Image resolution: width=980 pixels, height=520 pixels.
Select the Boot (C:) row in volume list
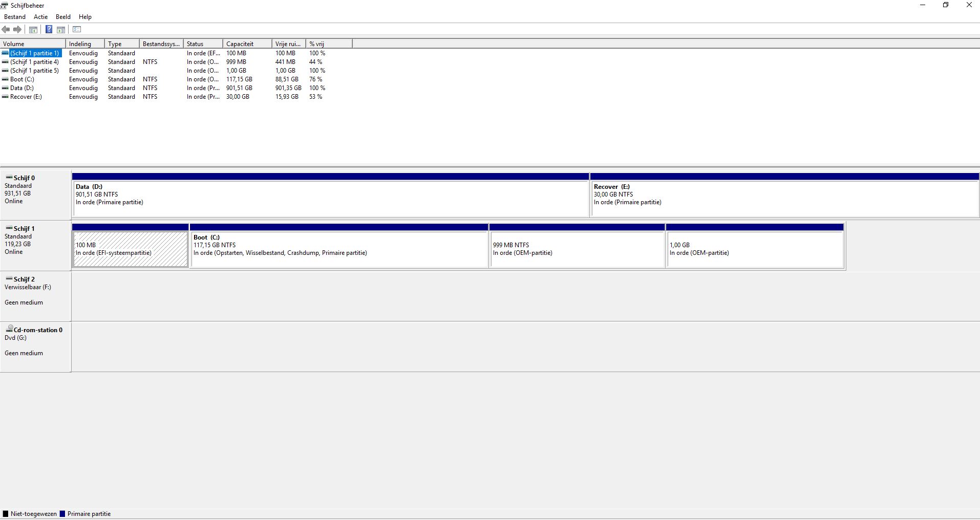(22, 79)
